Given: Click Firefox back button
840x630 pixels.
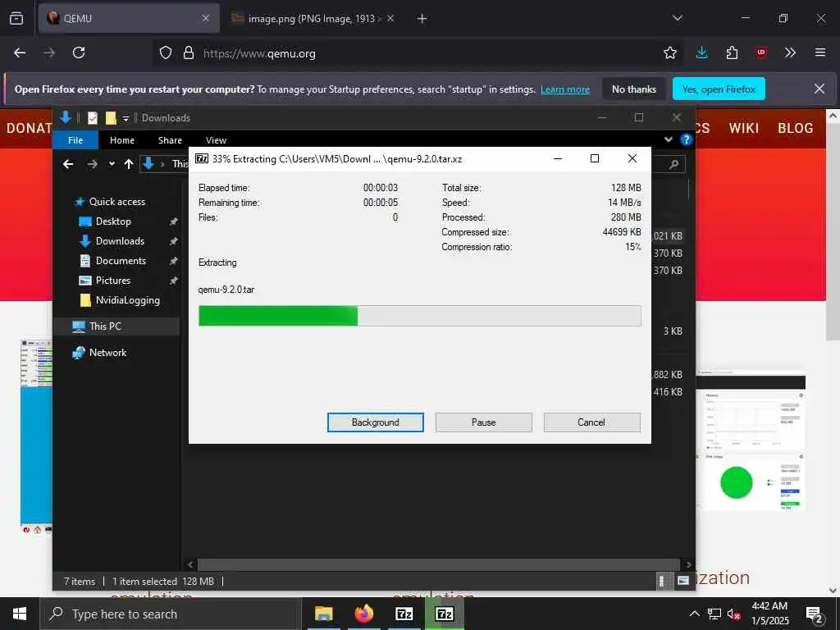Looking at the screenshot, I should (20, 53).
